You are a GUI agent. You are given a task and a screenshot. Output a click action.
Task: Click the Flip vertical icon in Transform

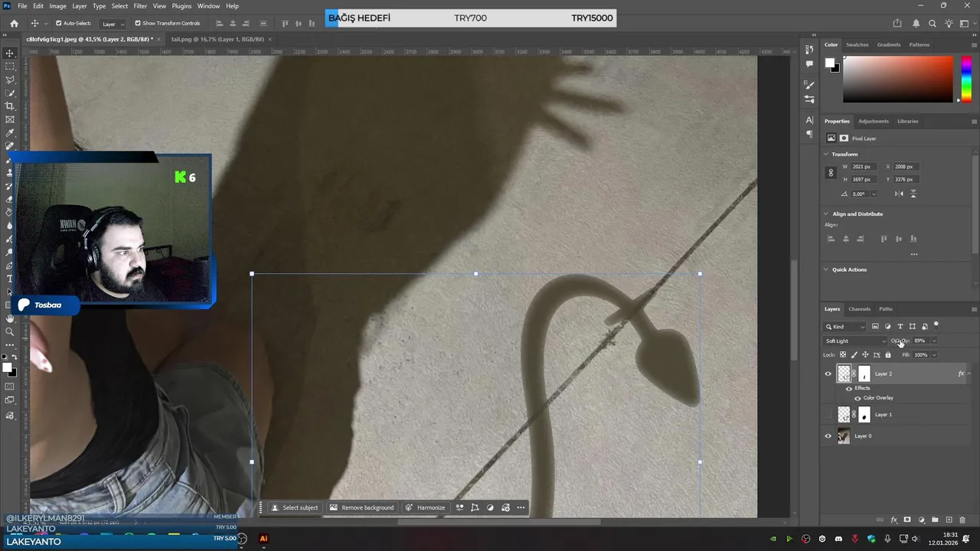pyautogui.click(x=913, y=194)
